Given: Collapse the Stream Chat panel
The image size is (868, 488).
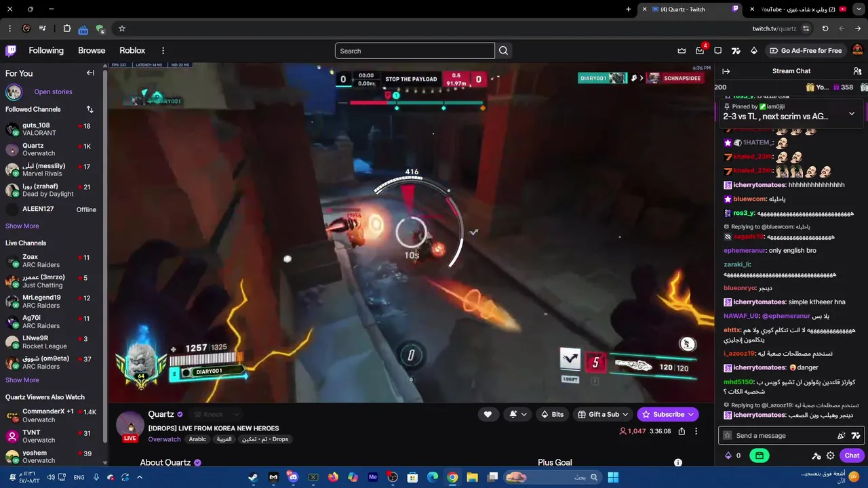Looking at the screenshot, I should (726, 71).
